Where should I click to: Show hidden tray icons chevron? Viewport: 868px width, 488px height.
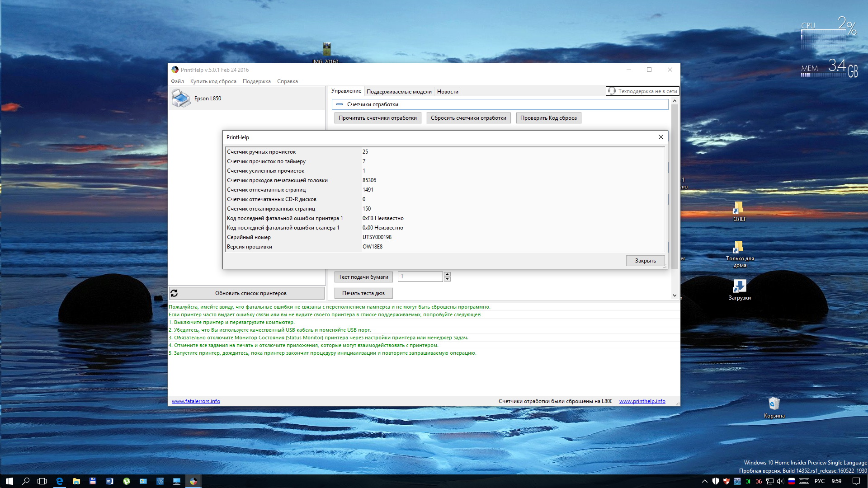pos(705,481)
